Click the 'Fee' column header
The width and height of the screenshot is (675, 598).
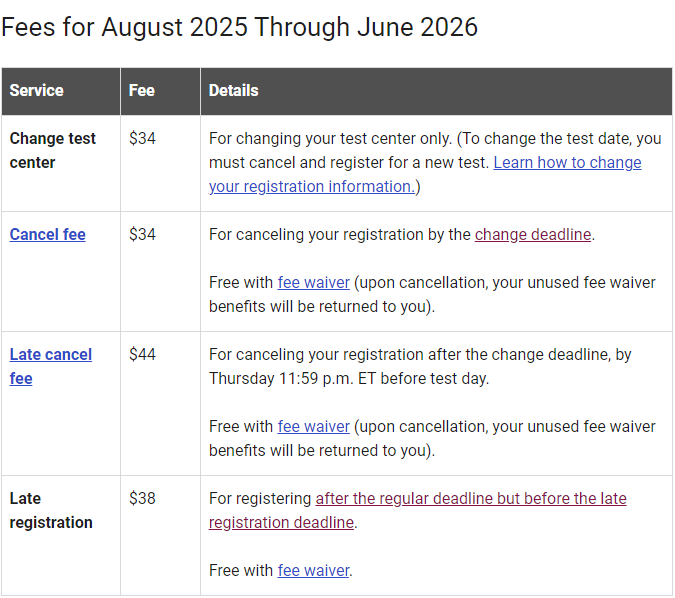142,91
